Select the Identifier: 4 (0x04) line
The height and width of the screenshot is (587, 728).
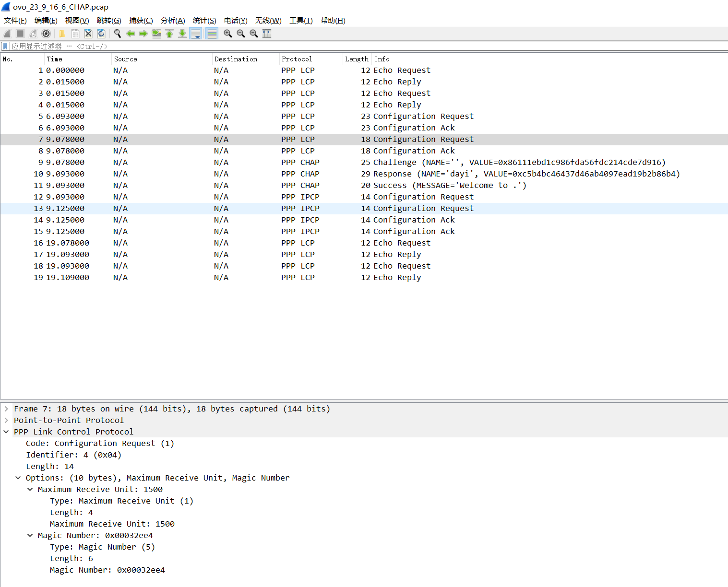click(x=73, y=455)
